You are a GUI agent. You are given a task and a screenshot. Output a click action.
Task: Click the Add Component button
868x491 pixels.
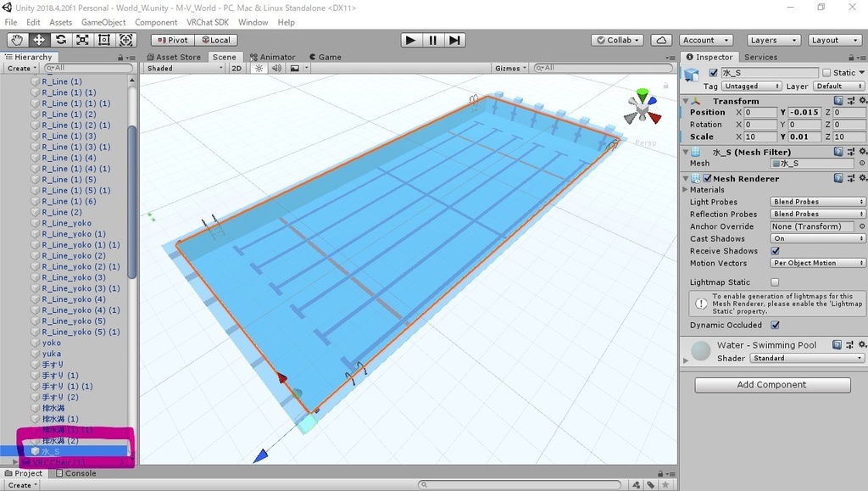coord(772,384)
